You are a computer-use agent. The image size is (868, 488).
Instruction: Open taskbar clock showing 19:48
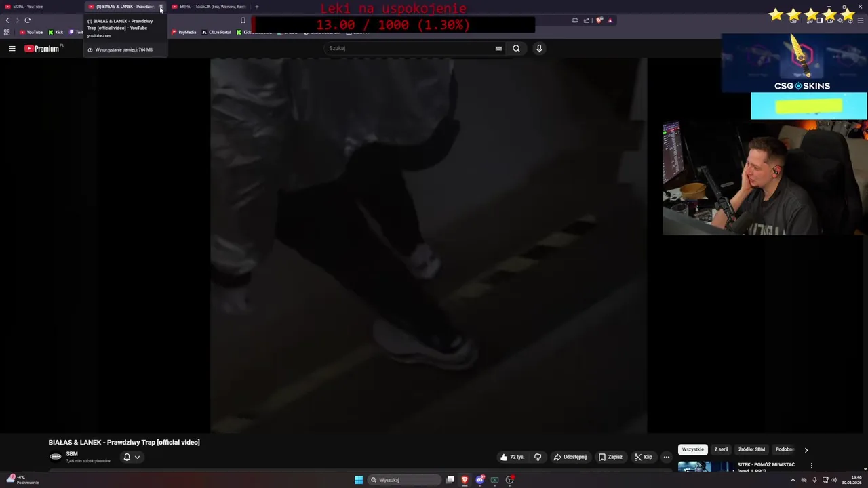tap(852, 480)
